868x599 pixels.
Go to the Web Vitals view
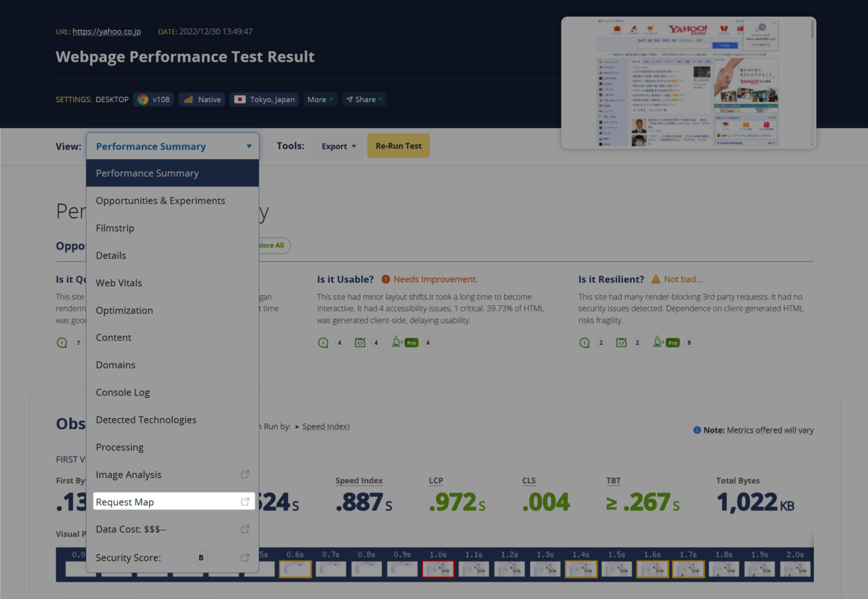point(173,283)
